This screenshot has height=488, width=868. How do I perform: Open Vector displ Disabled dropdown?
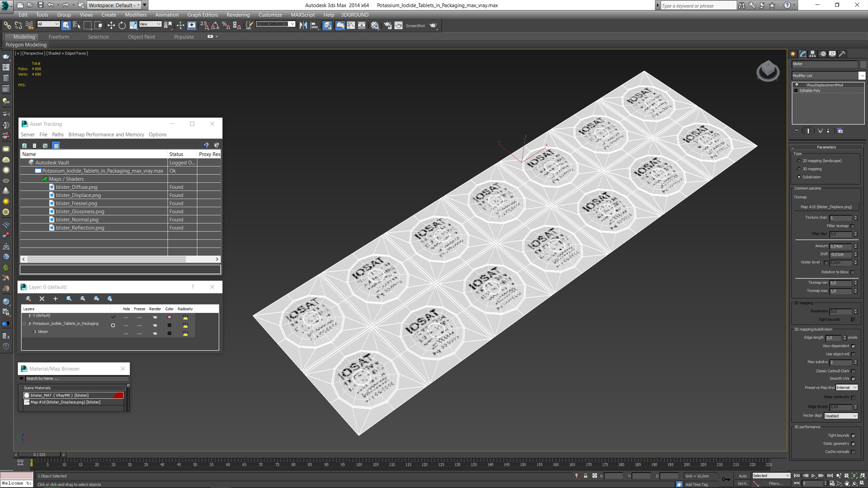tap(841, 416)
